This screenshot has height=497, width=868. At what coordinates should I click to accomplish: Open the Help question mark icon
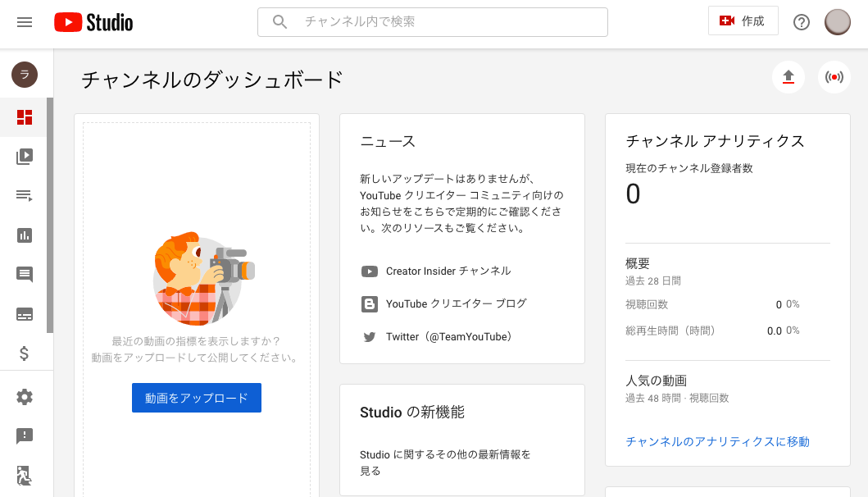tap(801, 22)
